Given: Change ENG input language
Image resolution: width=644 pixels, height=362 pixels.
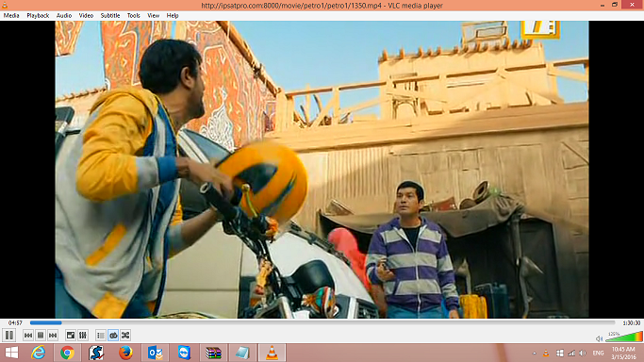Looking at the screenshot, I should 598,353.
